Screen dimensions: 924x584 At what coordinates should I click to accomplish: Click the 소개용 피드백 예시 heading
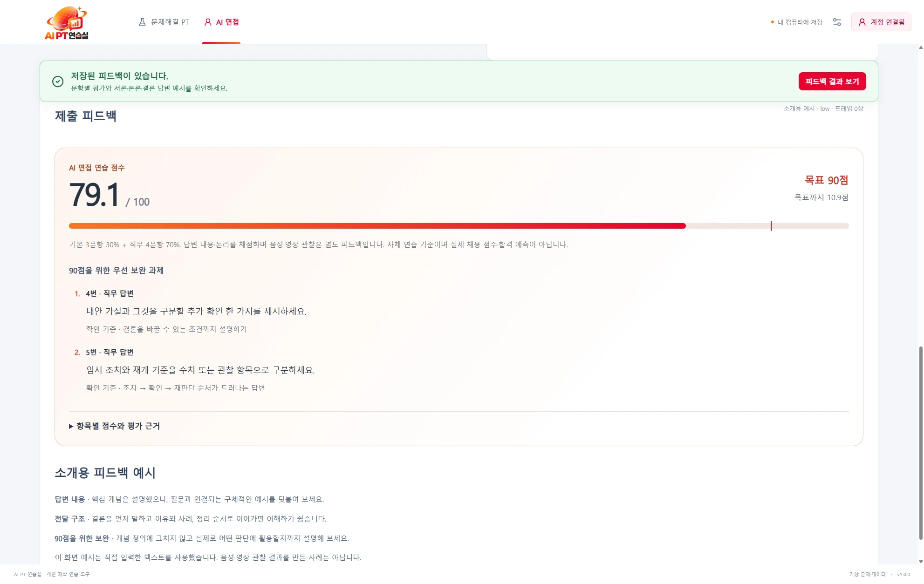[105, 473]
